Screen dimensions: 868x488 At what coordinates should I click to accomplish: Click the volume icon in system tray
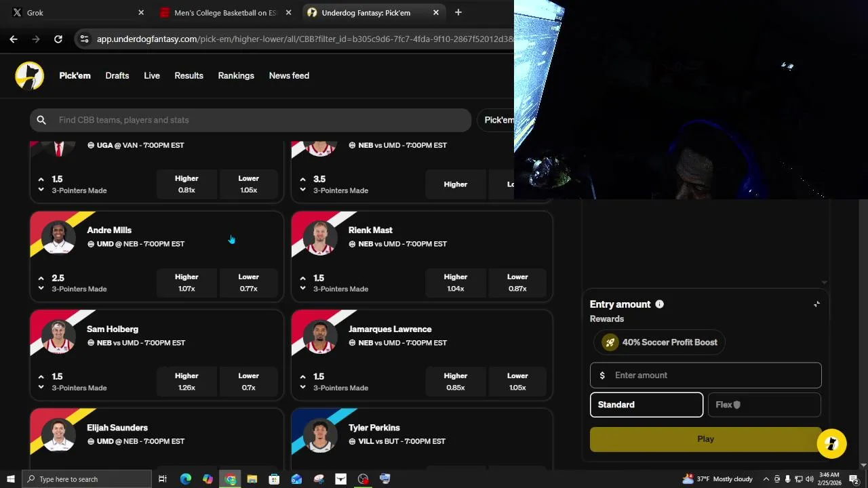(809, 479)
